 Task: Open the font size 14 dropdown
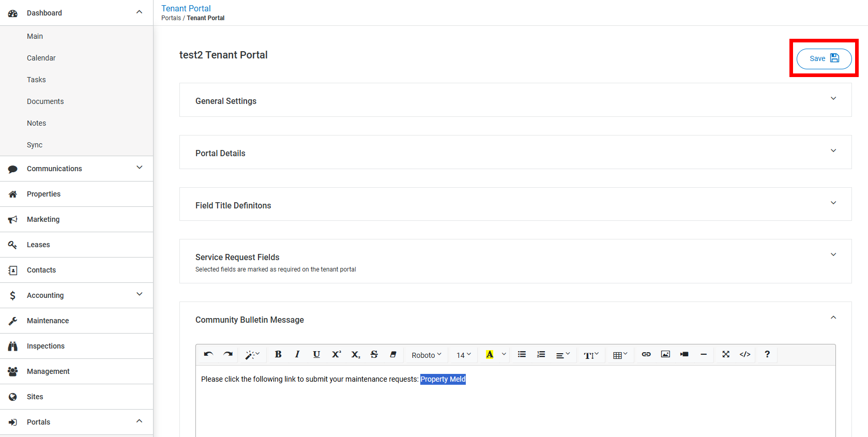pyautogui.click(x=464, y=355)
